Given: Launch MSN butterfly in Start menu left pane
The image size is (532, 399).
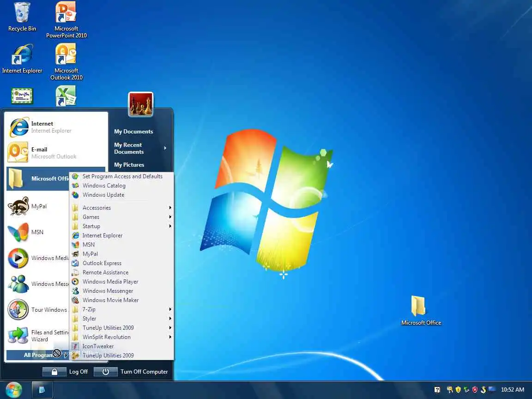Looking at the screenshot, I should (x=38, y=232).
